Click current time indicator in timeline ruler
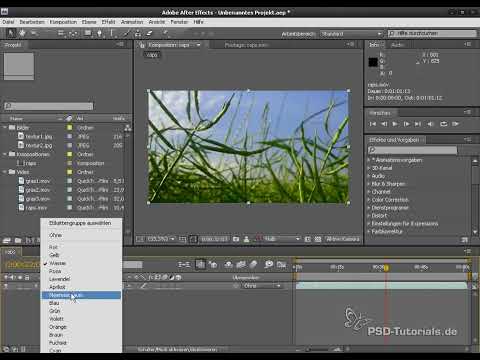Screen dimensions: 480x360 386,268
